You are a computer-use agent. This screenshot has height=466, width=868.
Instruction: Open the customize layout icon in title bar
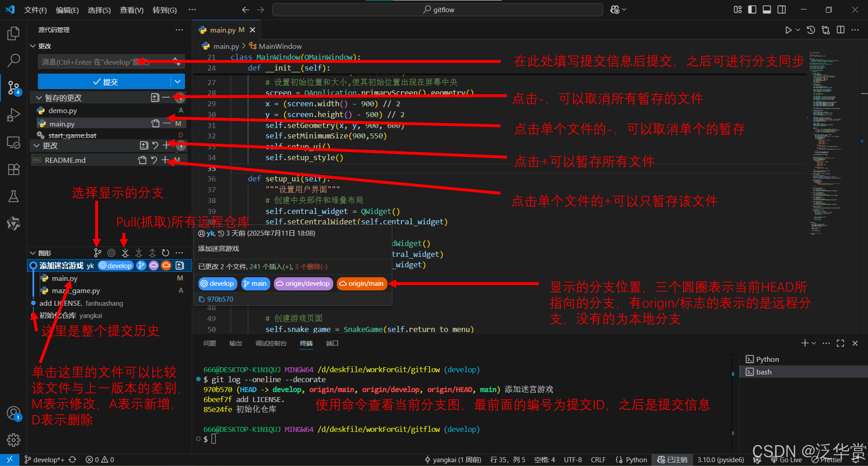tap(737, 9)
